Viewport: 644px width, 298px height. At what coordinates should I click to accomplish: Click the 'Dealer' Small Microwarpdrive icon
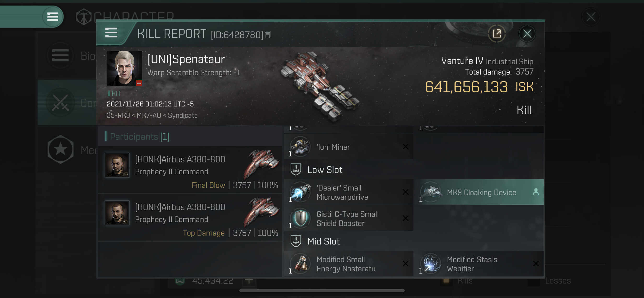click(301, 192)
